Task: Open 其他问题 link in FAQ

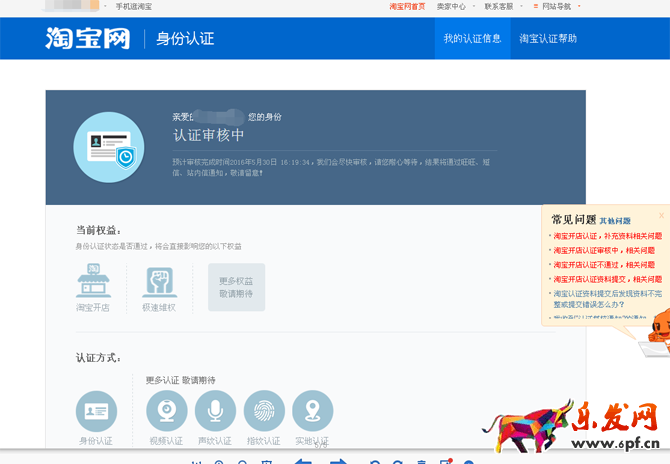Action: click(x=615, y=221)
